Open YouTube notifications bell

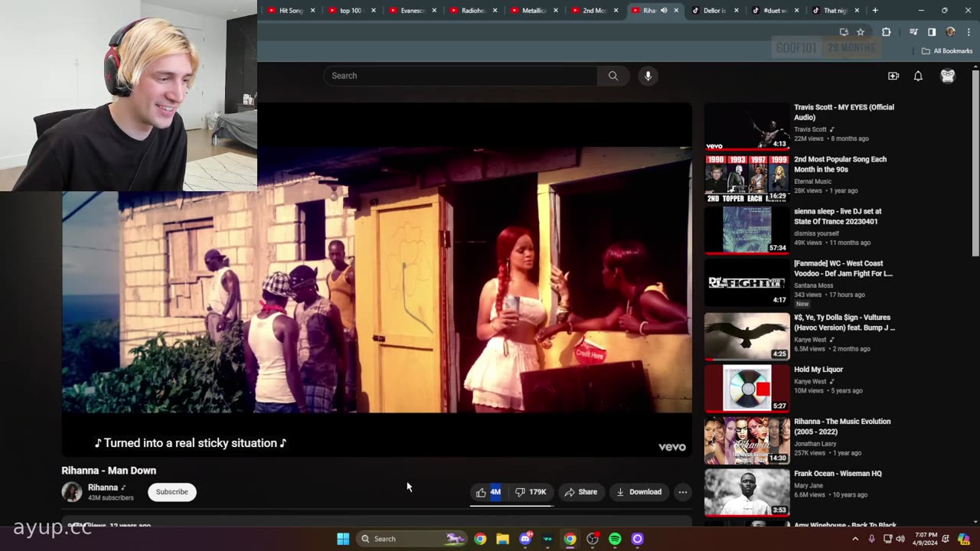coord(918,76)
